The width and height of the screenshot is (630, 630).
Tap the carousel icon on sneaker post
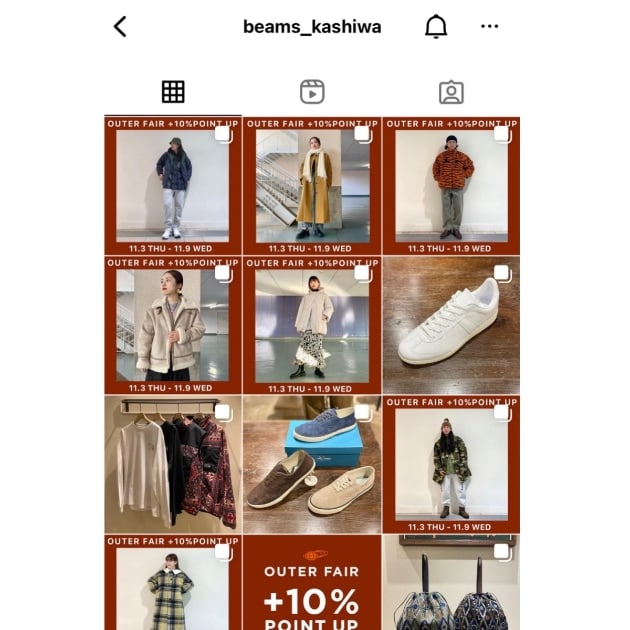tap(503, 274)
